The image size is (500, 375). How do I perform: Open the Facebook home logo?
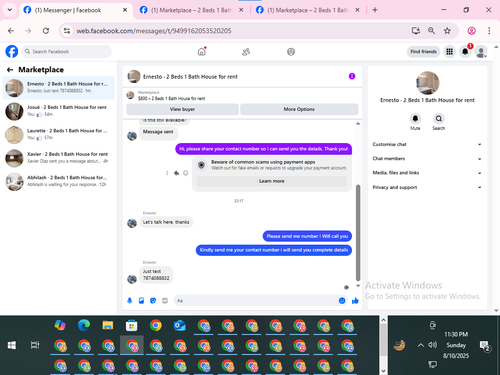pyautogui.click(x=12, y=52)
